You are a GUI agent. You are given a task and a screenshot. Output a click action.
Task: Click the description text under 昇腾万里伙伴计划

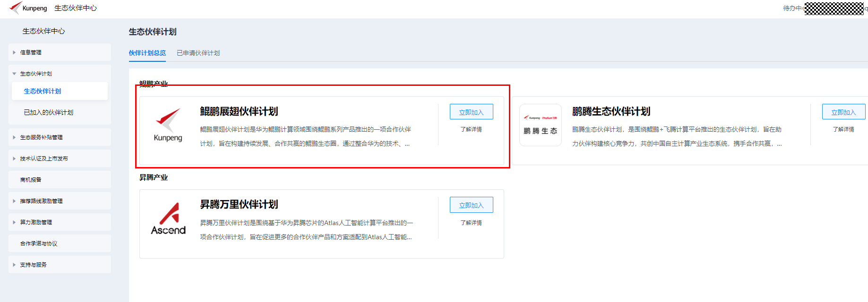[x=307, y=230]
